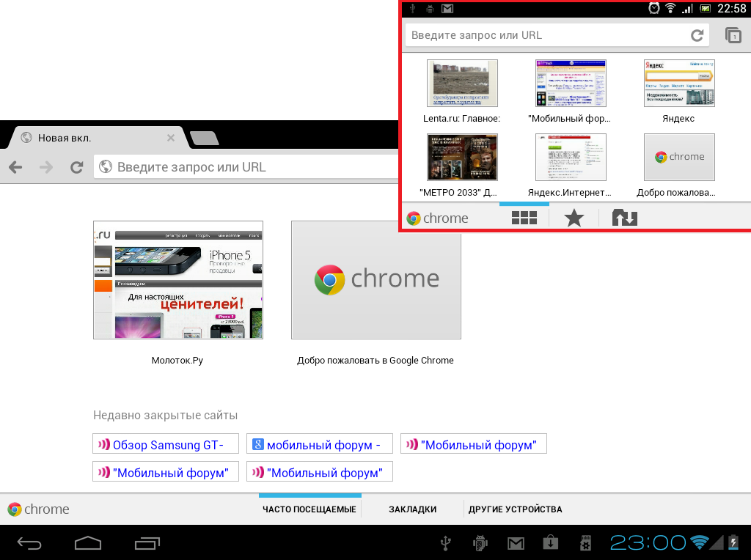Screen dimensions: 751x560
Task: Close the 'Новая вкл.' tab
Action: (171, 138)
